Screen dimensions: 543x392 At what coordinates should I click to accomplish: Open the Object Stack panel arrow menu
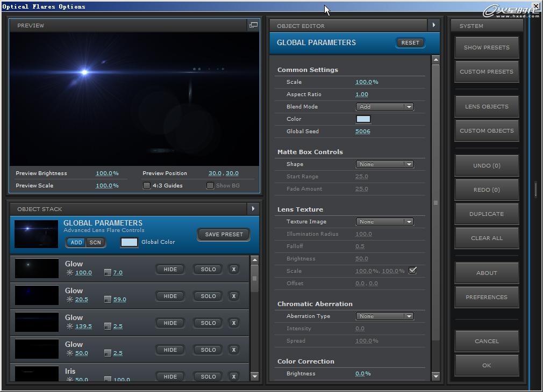[x=253, y=209]
